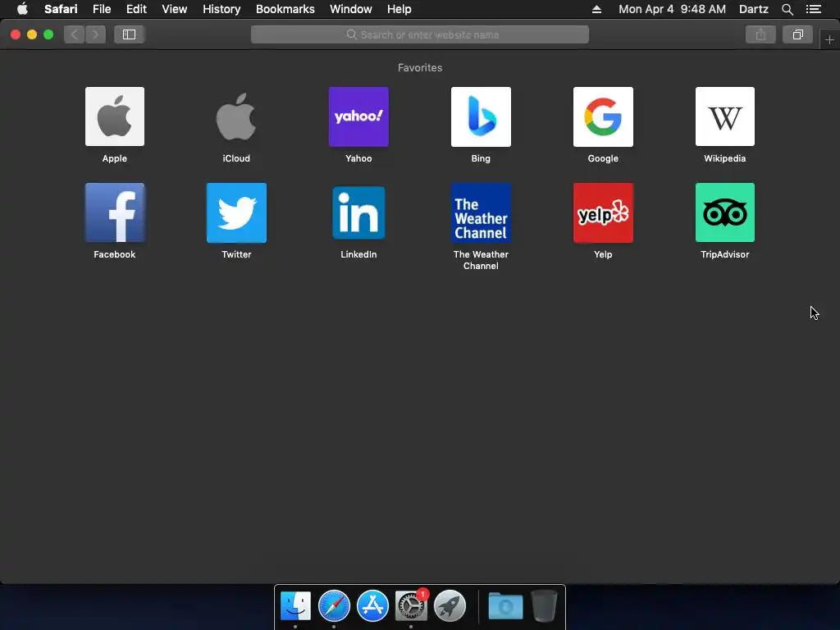Open The Weather Channel favorite tile
The width and height of the screenshot is (840, 630).
[x=481, y=212]
